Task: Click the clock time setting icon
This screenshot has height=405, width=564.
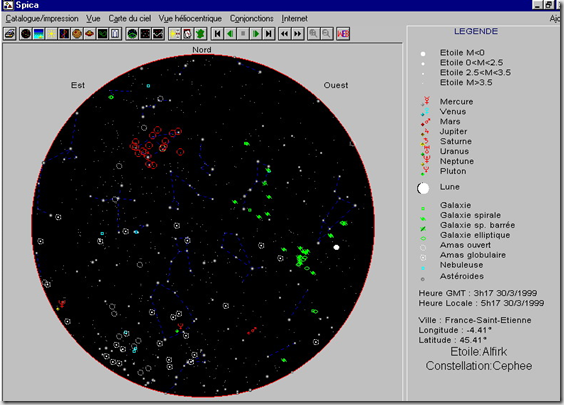Action: [187, 34]
